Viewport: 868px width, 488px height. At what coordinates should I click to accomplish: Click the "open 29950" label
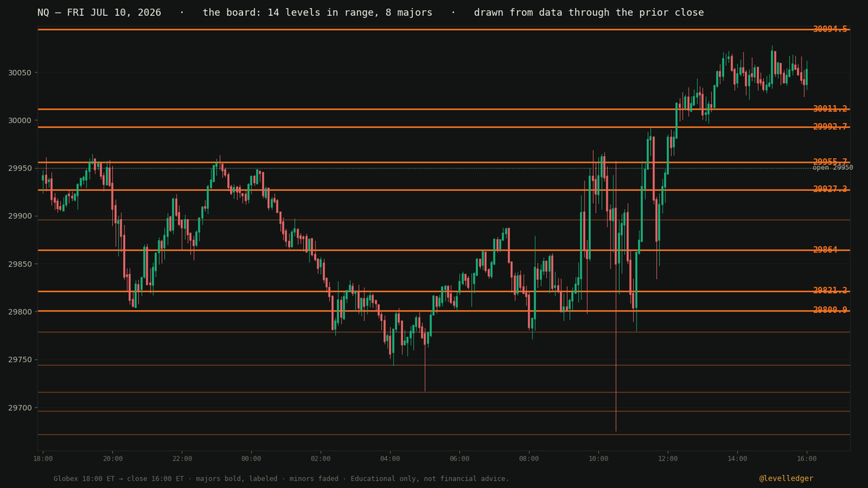(x=833, y=168)
